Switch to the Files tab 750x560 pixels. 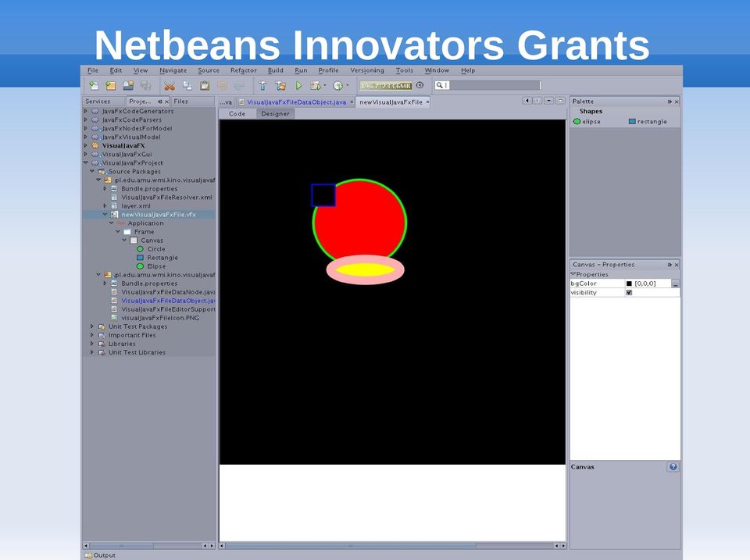tap(180, 102)
